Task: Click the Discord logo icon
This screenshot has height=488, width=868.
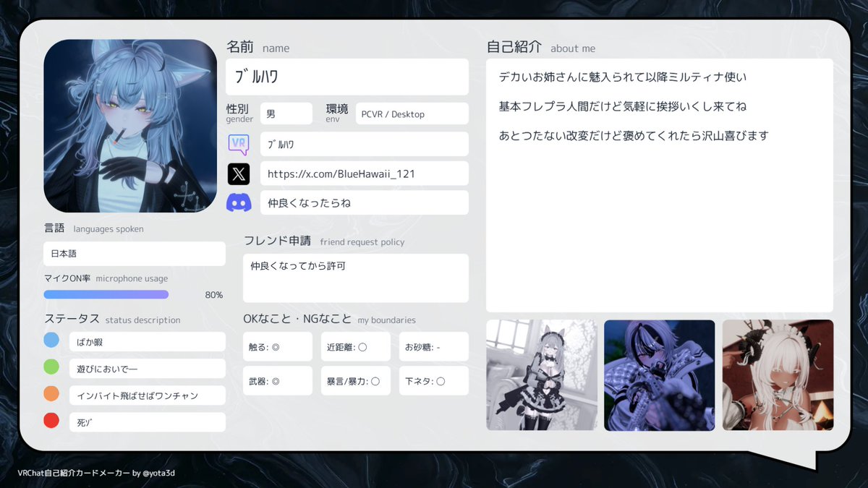Action: point(239,202)
